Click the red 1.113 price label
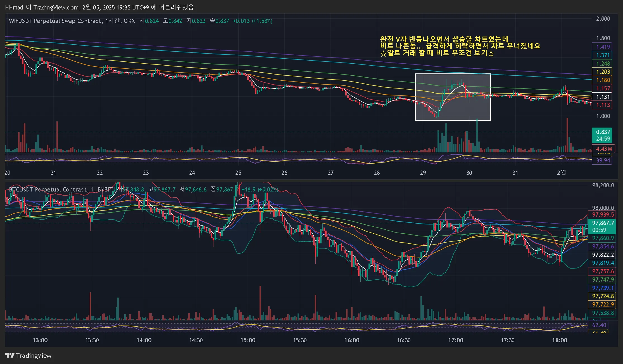 pyautogui.click(x=603, y=105)
